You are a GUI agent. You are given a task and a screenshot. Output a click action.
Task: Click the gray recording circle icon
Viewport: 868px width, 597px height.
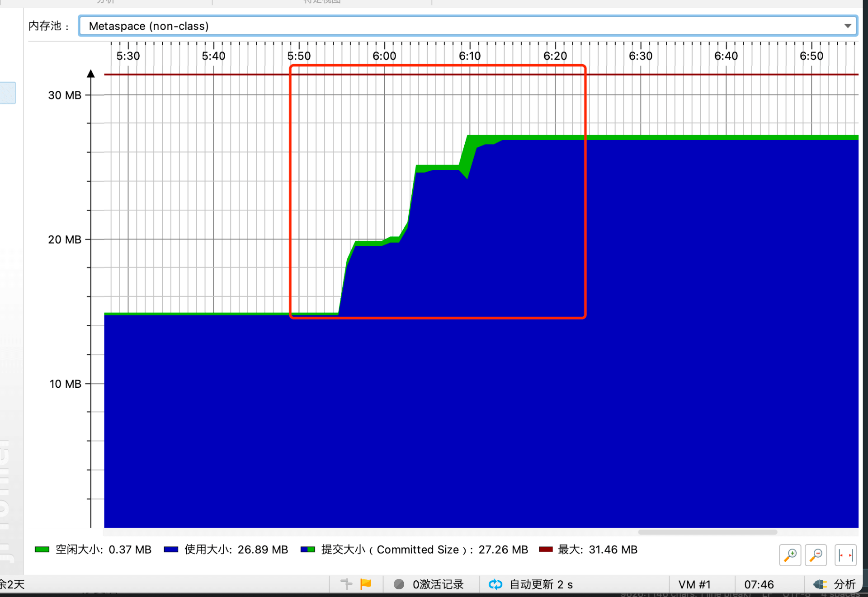click(399, 584)
